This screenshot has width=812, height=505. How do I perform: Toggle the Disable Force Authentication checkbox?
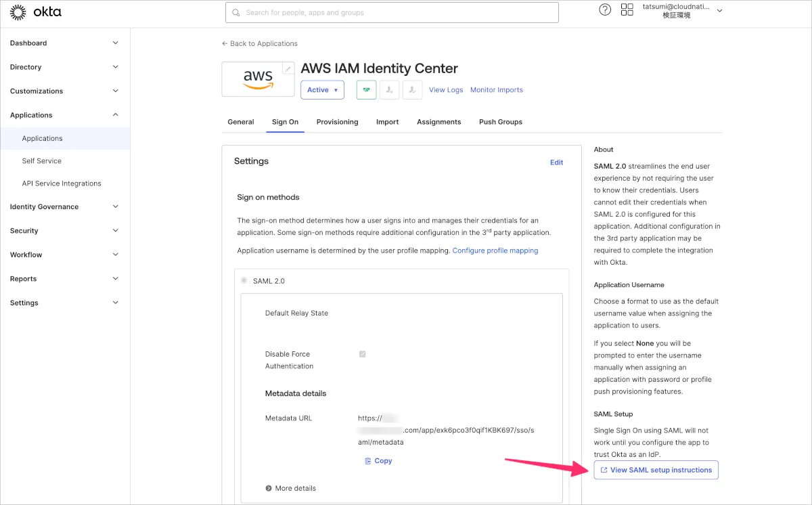click(362, 354)
